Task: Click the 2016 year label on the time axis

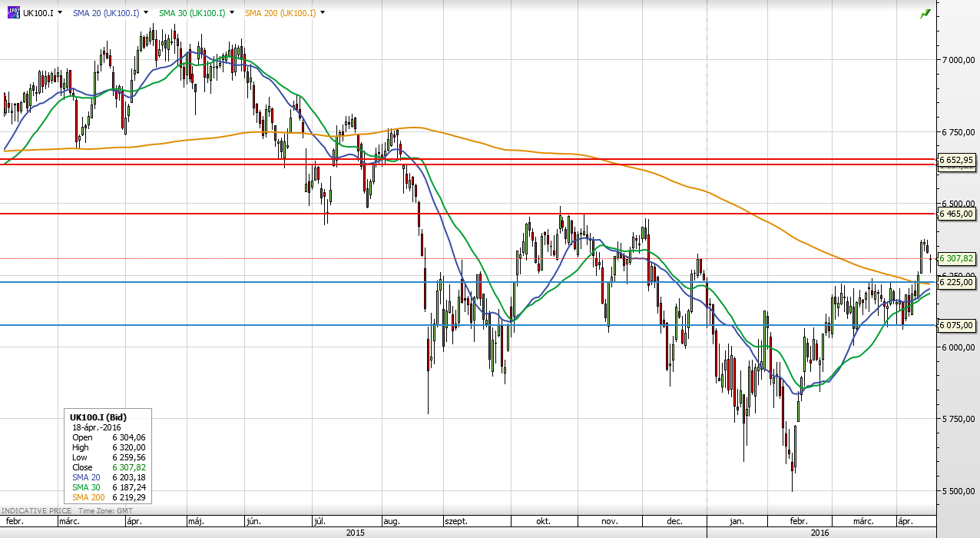Action: [820, 532]
